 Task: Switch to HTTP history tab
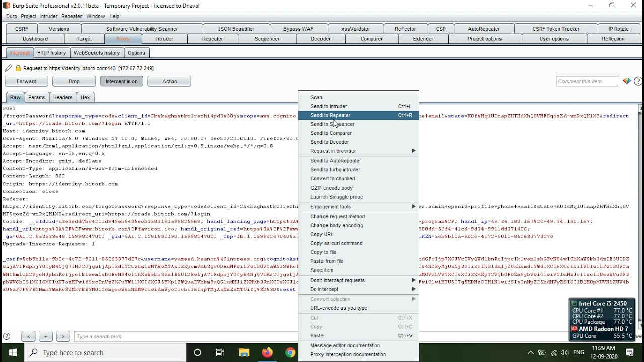pos(51,53)
